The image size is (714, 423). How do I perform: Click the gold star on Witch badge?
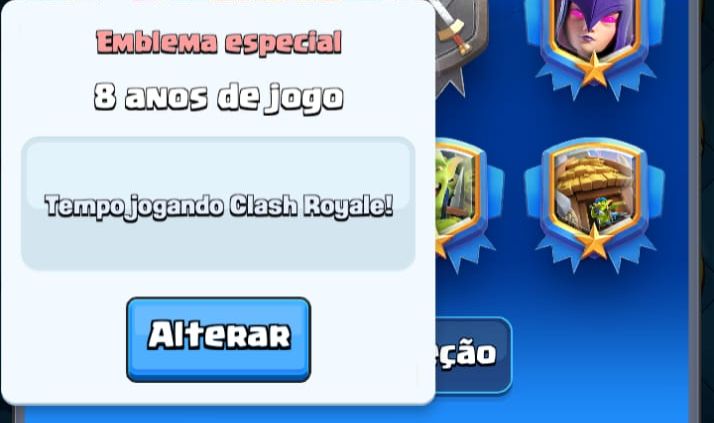tap(594, 69)
